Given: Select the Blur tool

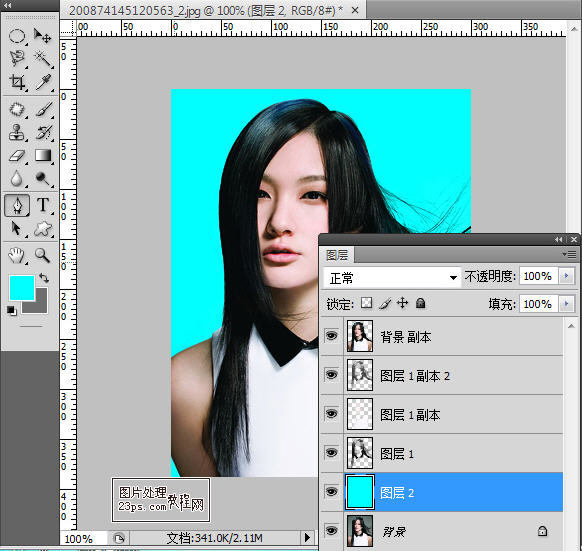Looking at the screenshot, I should pyautogui.click(x=16, y=178).
